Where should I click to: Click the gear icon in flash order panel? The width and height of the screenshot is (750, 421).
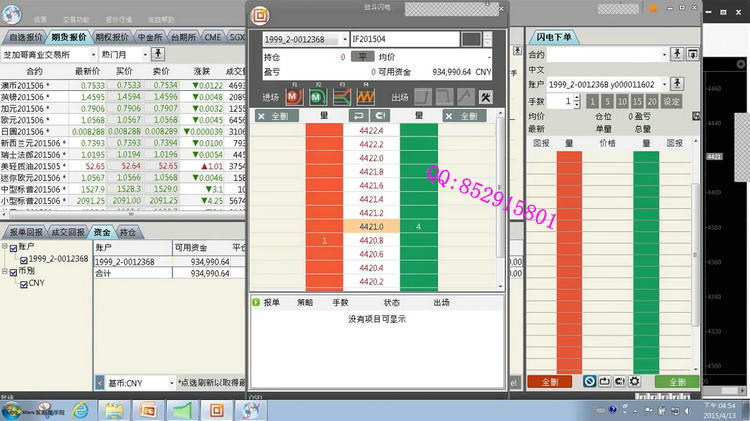pos(634,381)
